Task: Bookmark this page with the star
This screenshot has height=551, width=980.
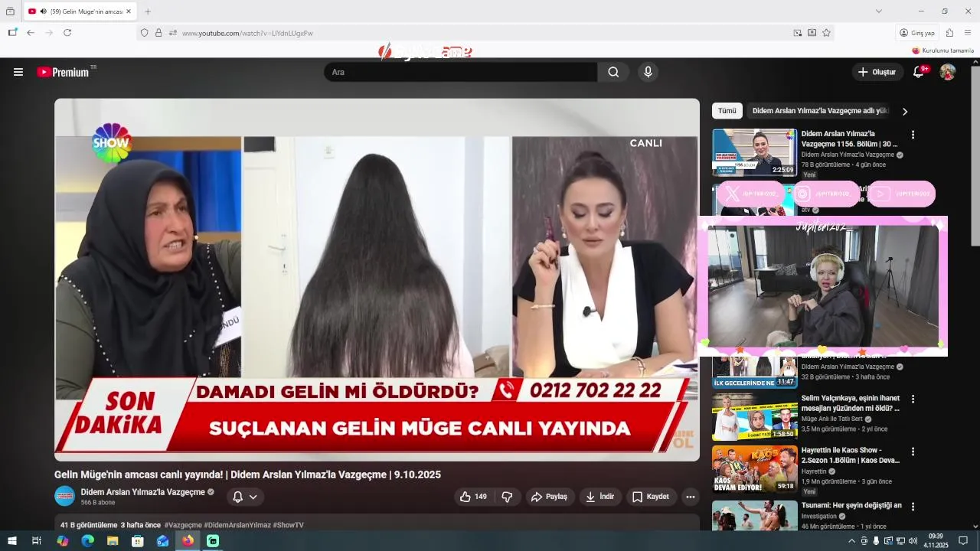Action: (x=826, y=33)
